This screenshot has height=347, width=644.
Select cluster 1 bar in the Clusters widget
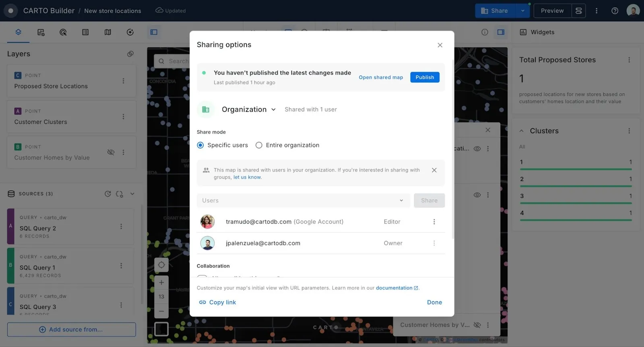point(576,165)
